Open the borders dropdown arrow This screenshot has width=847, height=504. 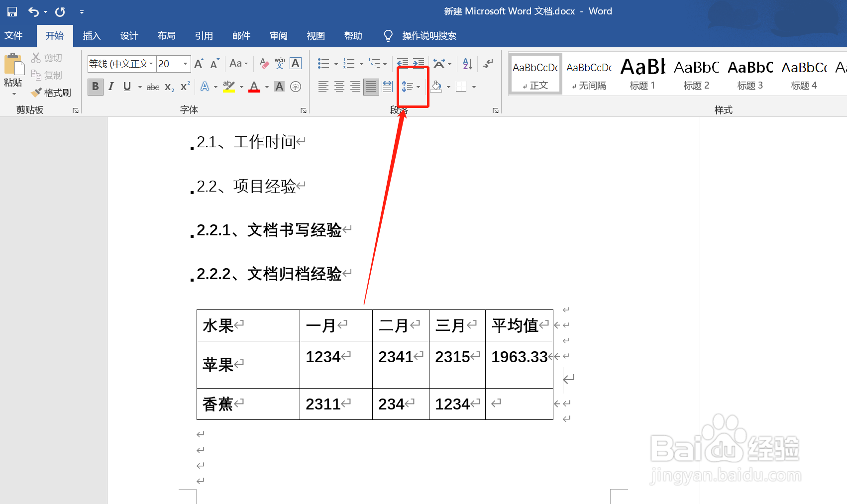pos(474,87)
